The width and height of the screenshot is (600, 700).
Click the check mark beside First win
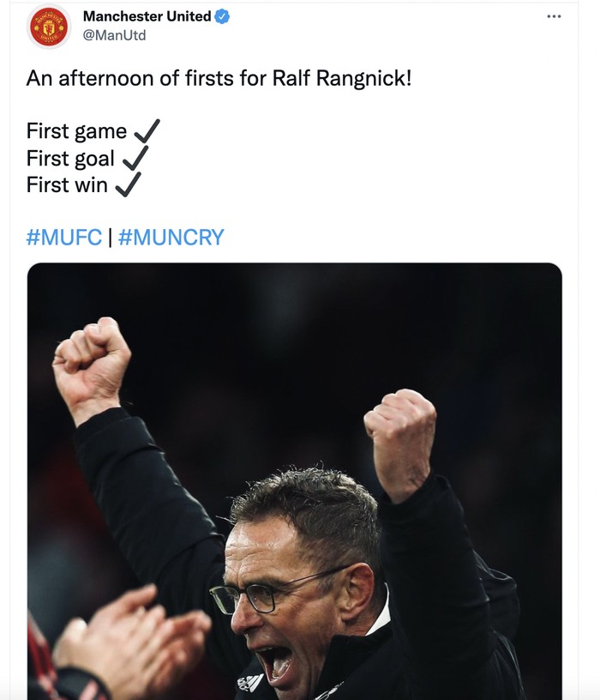tap(128, 184)
